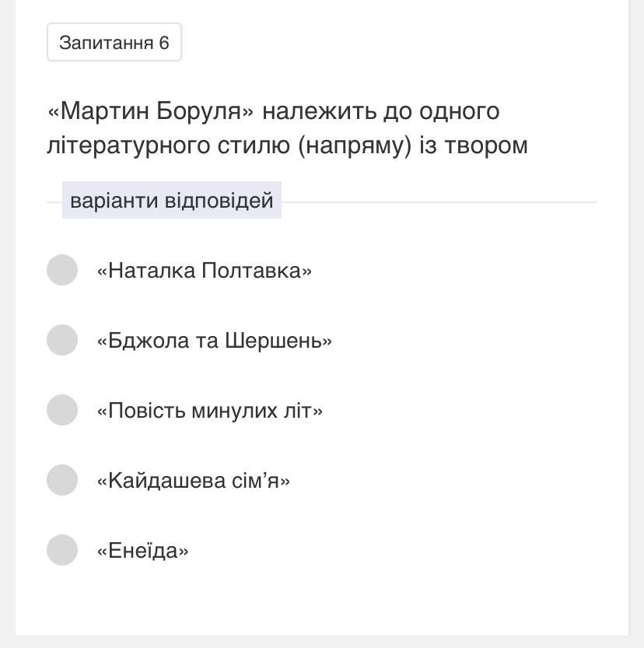This screenshot has height=648, width=644.
Task: Click the gray margin below the question card
Action: coord(322,642)
